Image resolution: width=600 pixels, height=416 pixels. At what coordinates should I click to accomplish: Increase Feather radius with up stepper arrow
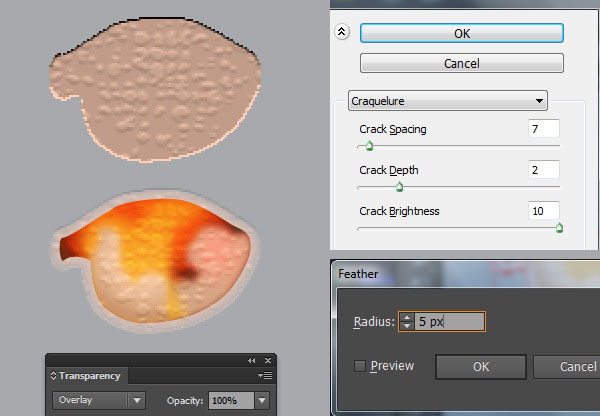pos(407,317)
